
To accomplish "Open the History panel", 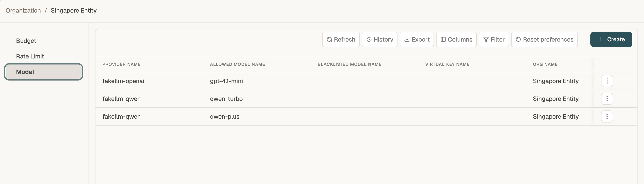I will (379, 39).
